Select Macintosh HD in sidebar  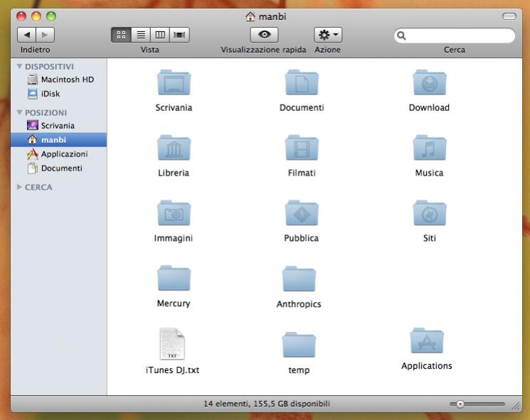click(59, 80)
